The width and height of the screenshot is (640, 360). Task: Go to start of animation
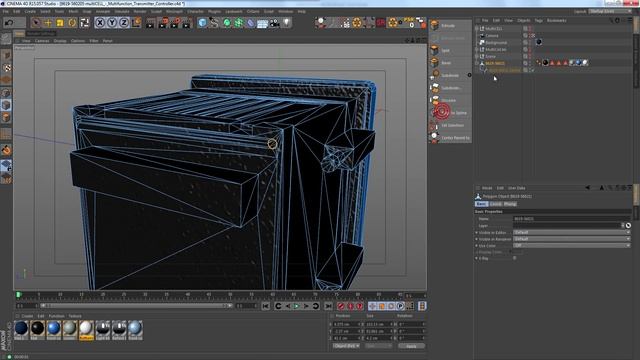pos(265,306)
